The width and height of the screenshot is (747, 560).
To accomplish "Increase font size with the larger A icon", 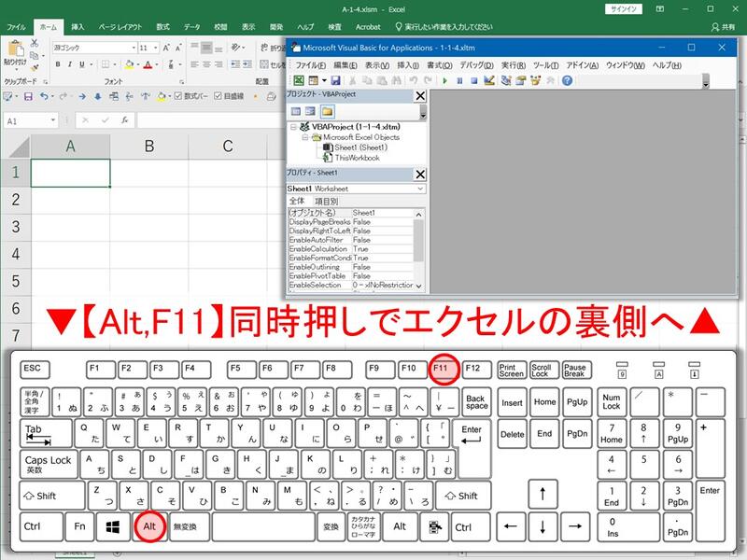I will click(x=166, y=48).
